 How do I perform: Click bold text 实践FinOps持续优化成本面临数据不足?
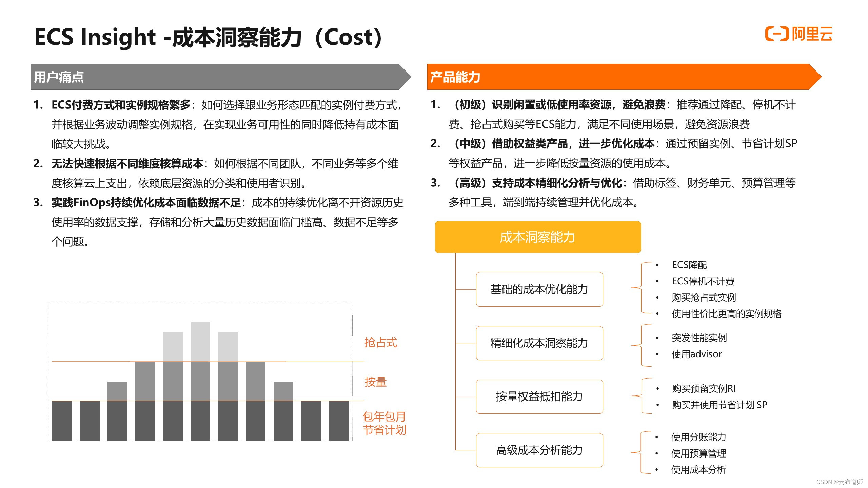click(146, 203)
